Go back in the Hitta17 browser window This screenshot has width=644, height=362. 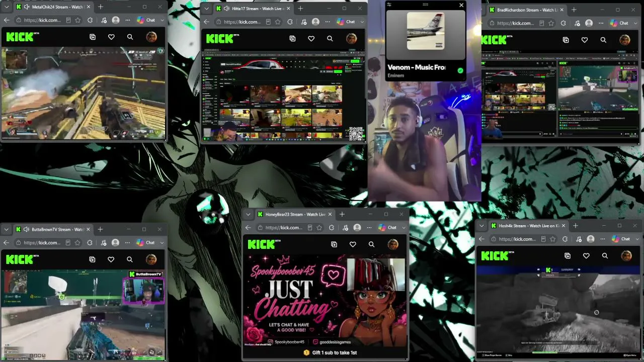coord(206,22)
